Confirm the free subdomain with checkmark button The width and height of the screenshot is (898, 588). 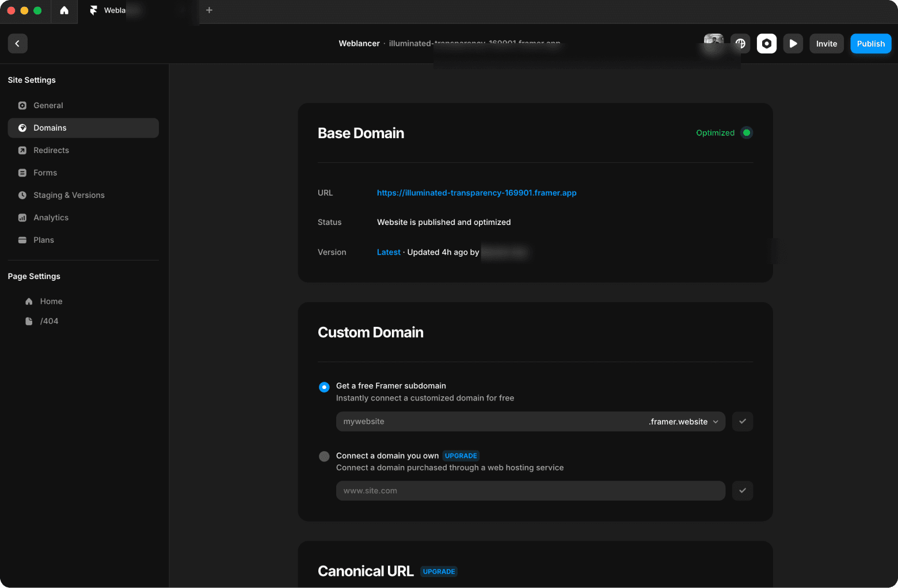(x=743, y=422)
